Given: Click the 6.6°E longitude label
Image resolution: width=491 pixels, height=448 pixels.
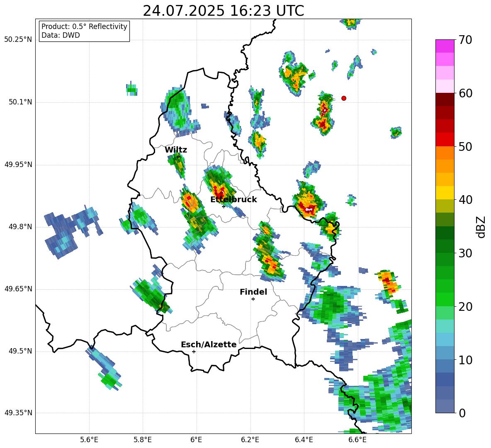Looking at the screenshot, I should coord(357,440).
